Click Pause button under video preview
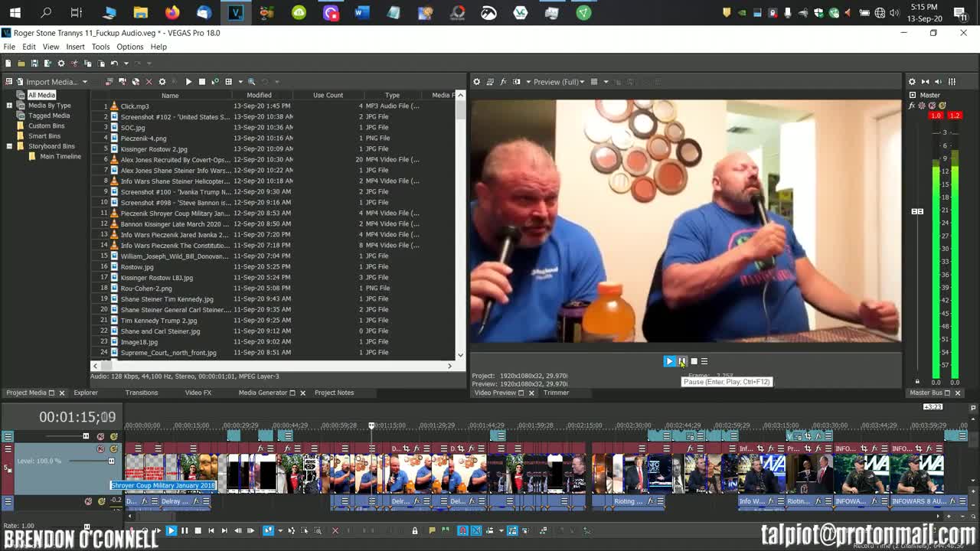The height and width of the screenshot is (551, 980). [681, 361]
